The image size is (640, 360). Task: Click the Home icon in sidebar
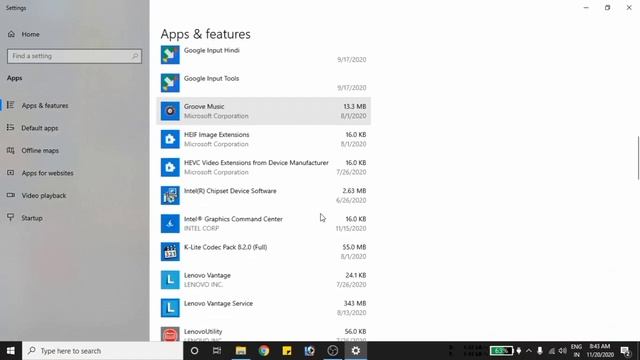coord(11,34)
